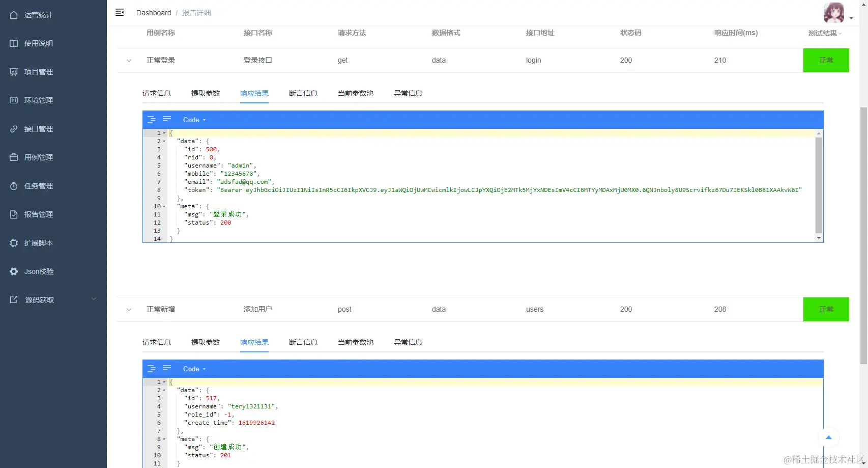Click the "users" 接口地址 cell
Image resolution: width=868 pixels, height=468 pixels.
point(535,309)
